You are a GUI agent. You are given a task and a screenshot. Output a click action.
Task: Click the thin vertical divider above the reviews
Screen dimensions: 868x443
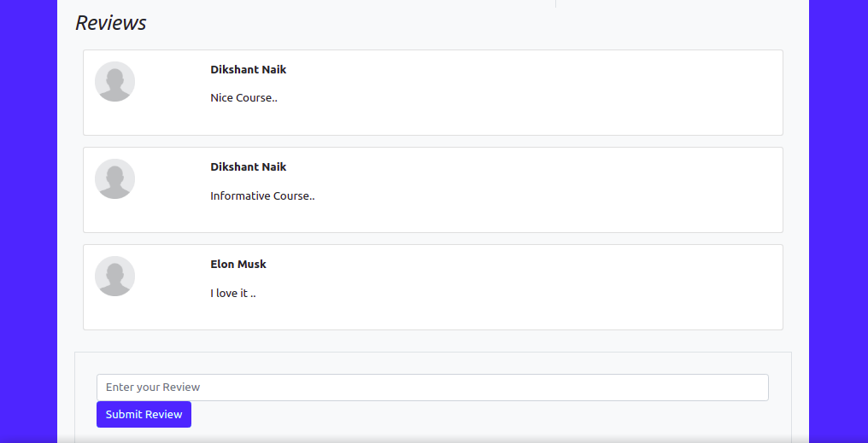(x=555, y=3)
